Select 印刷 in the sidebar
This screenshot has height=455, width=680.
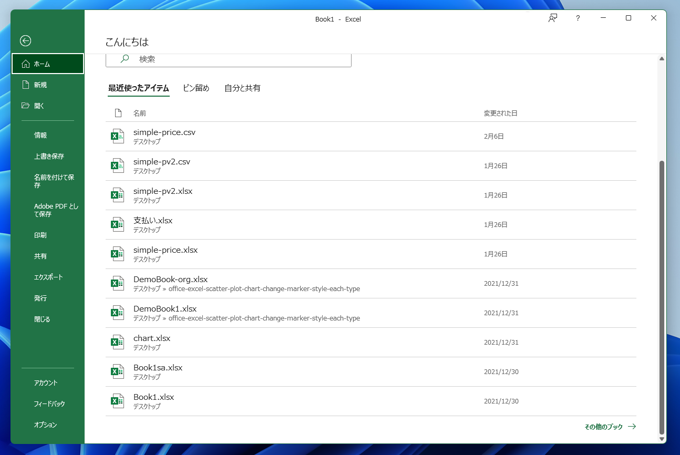pos(40,235)
